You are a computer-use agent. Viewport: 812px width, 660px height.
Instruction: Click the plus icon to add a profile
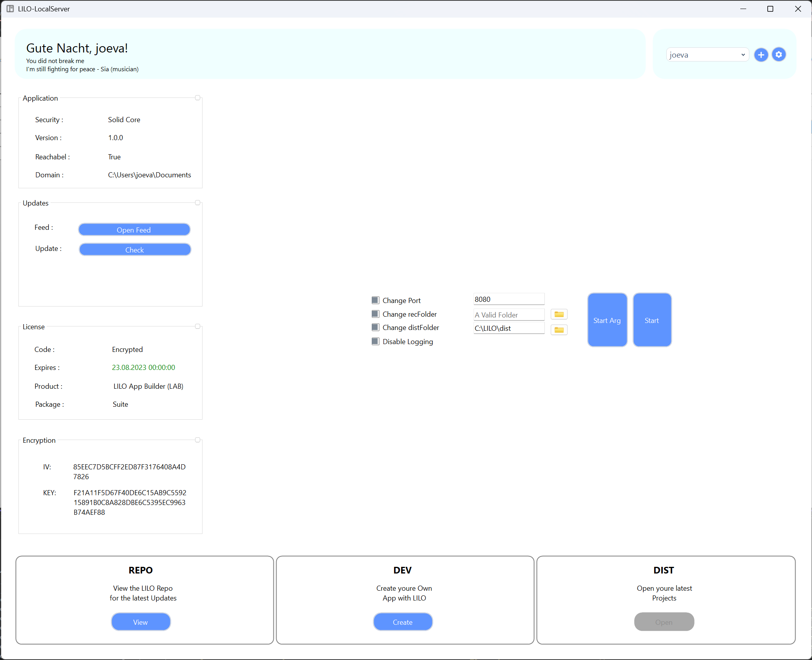[761, 54]
